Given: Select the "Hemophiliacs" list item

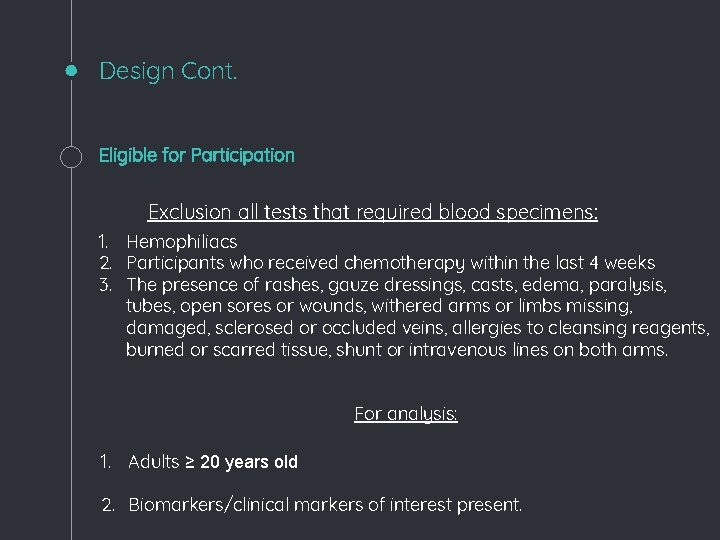Looking at the screenshot, I should coord(182,242).
